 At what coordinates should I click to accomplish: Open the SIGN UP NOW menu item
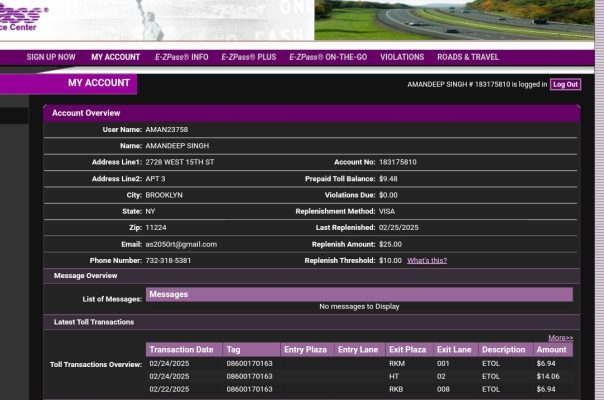[50, 57]
